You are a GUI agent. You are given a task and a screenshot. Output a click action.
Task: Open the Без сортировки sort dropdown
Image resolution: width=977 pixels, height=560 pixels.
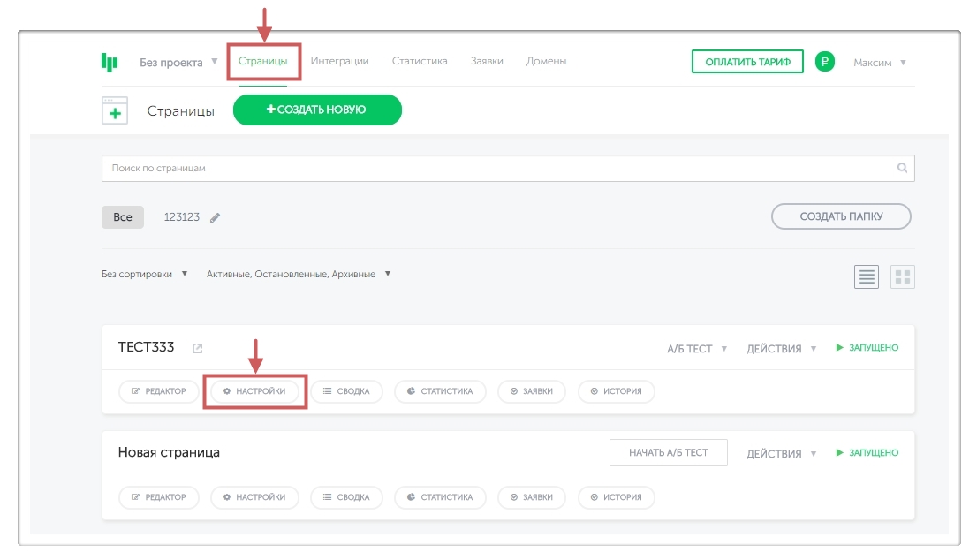coord(145,274)
